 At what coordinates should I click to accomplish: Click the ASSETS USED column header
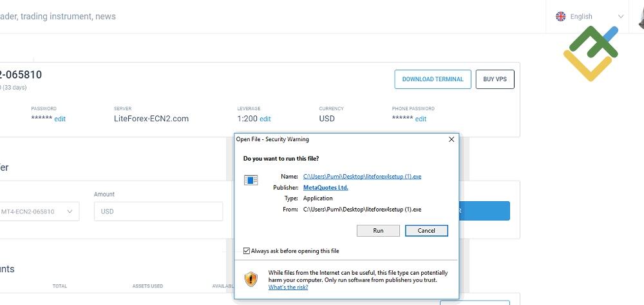coord(147,286)
